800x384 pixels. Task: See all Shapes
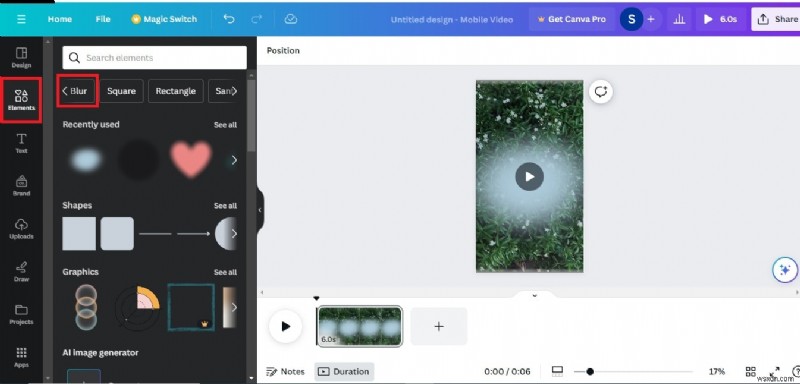click(225, 206)
